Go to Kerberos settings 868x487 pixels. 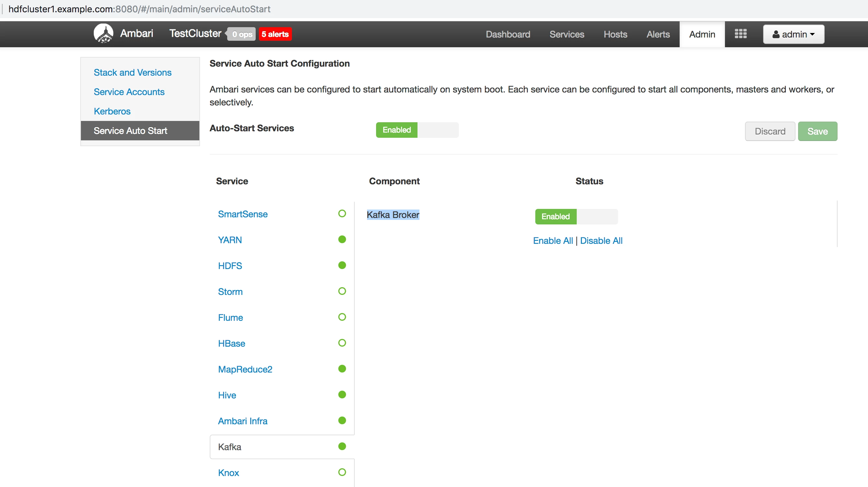112,112
